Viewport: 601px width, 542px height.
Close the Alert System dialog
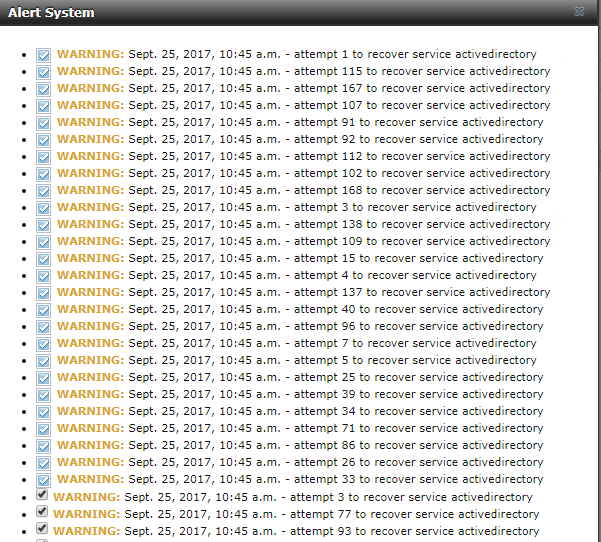(579, 11)
